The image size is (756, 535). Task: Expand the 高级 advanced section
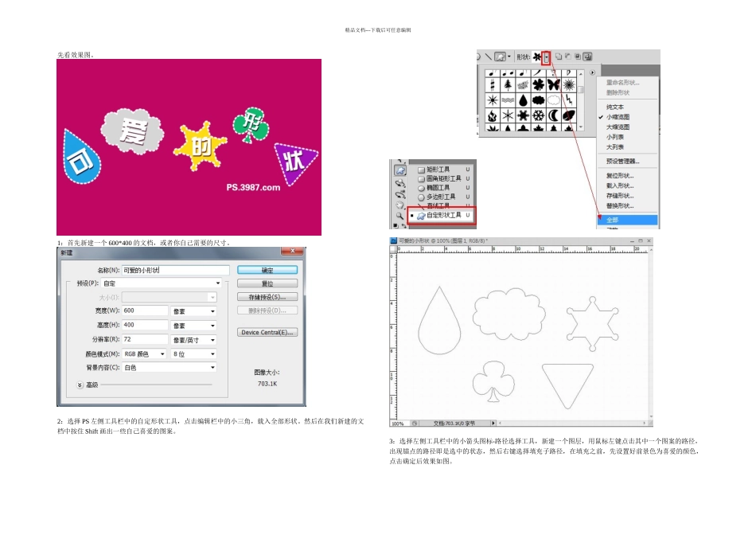(80, 385)
